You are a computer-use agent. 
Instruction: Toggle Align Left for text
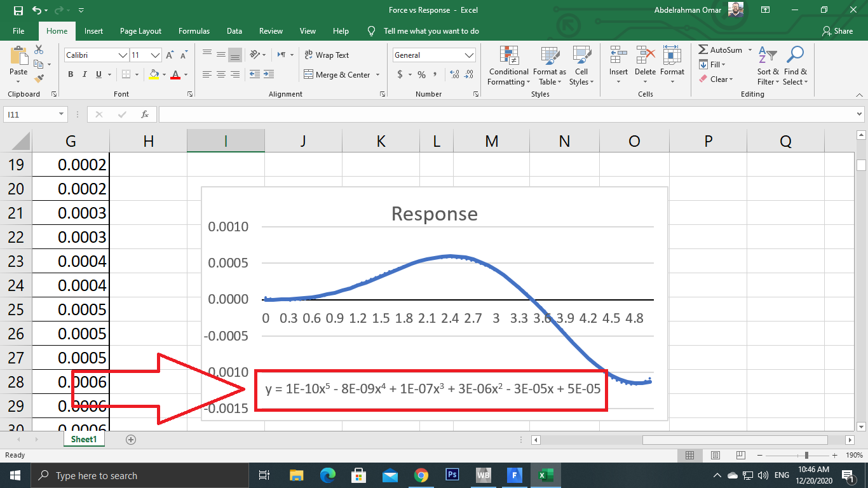(207, 75)
